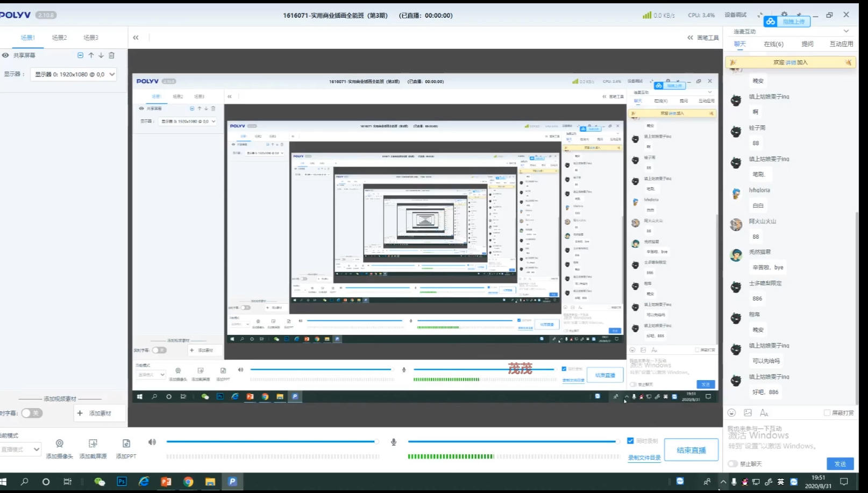Click the 结束直播 button
Viewport: 868px width, 493px height.
[691, 450]
